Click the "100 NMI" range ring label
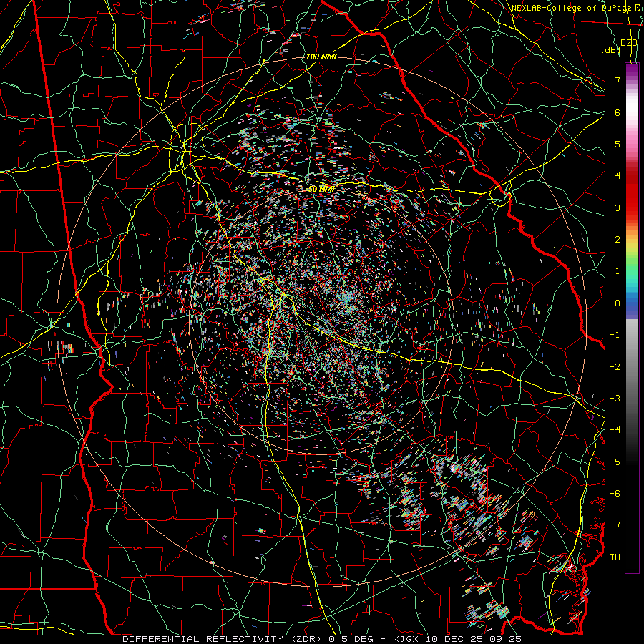644x644 pixels. point(321,57)
